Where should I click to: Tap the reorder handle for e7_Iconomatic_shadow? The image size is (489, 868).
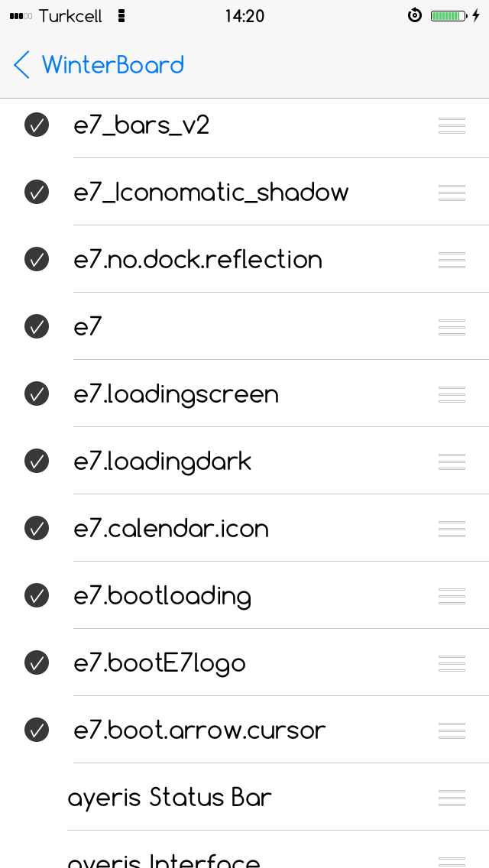[x=452, y=193]
